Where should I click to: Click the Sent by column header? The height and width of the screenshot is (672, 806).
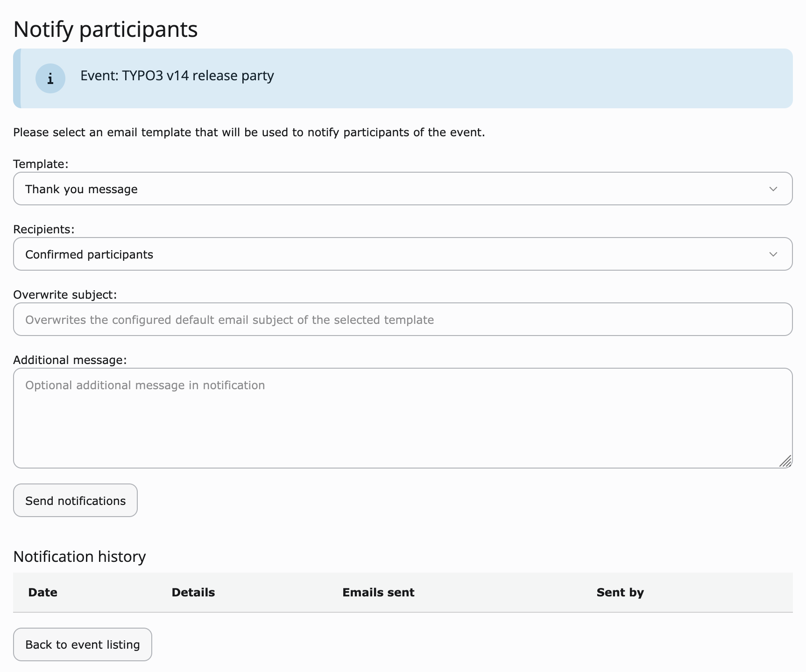click(x=620, y=593)
